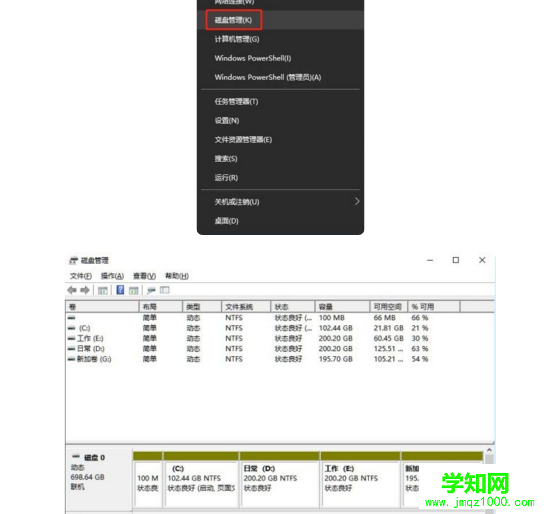
Task: Sort by the 容量 column header
Action: click(x=342, y=307)
